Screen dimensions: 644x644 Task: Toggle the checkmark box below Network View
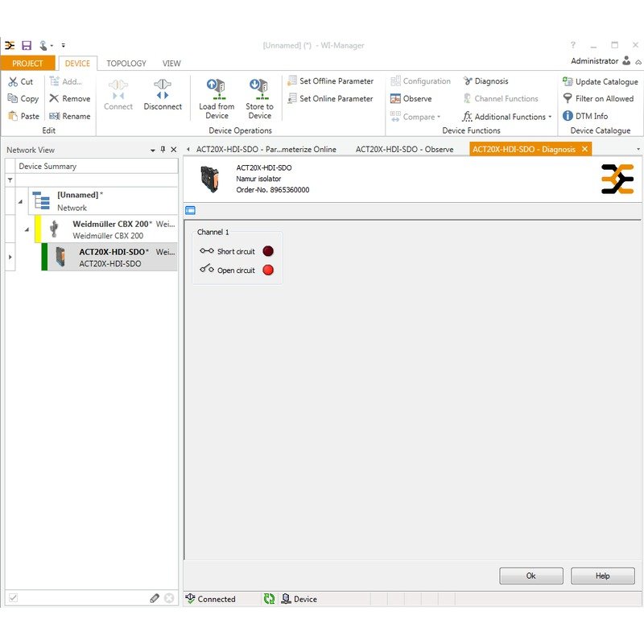(x=13, y=598)
